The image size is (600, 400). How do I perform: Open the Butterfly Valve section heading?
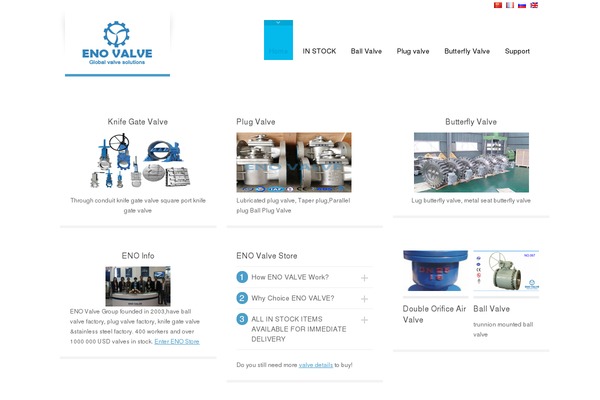coord(471,122)
